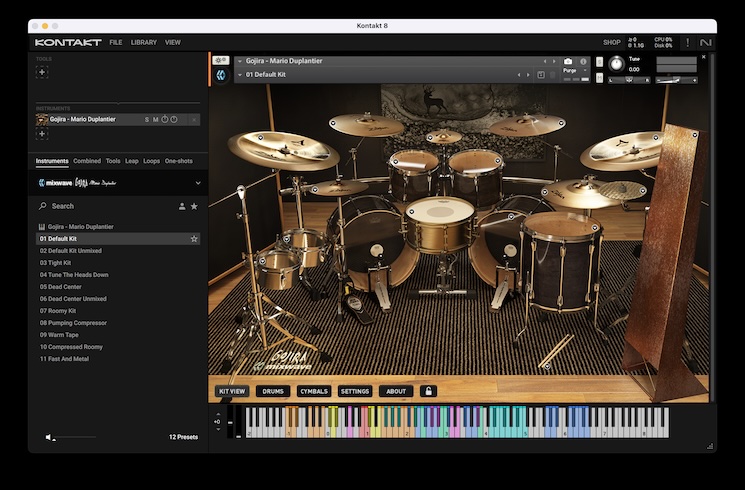Delete snapshot trash icon
The width and height of the screenshot is (745, 490).
click(553, 75)
